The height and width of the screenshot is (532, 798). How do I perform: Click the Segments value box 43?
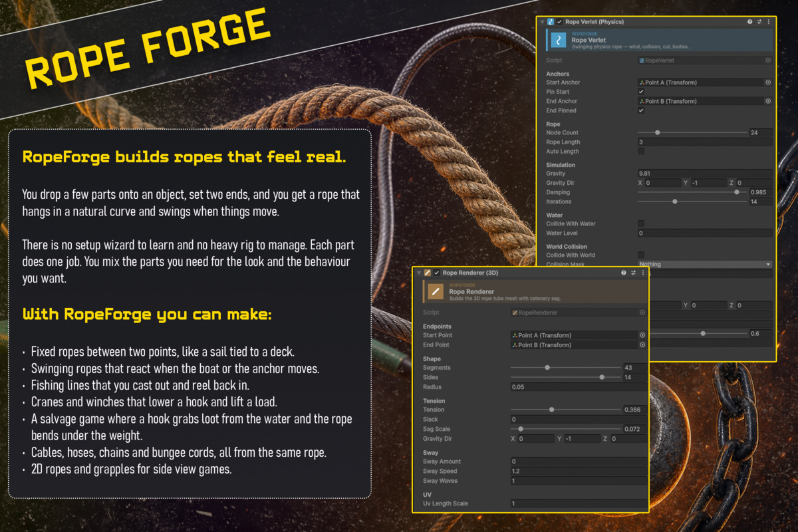pyautogui.click(x=634, y=368)
